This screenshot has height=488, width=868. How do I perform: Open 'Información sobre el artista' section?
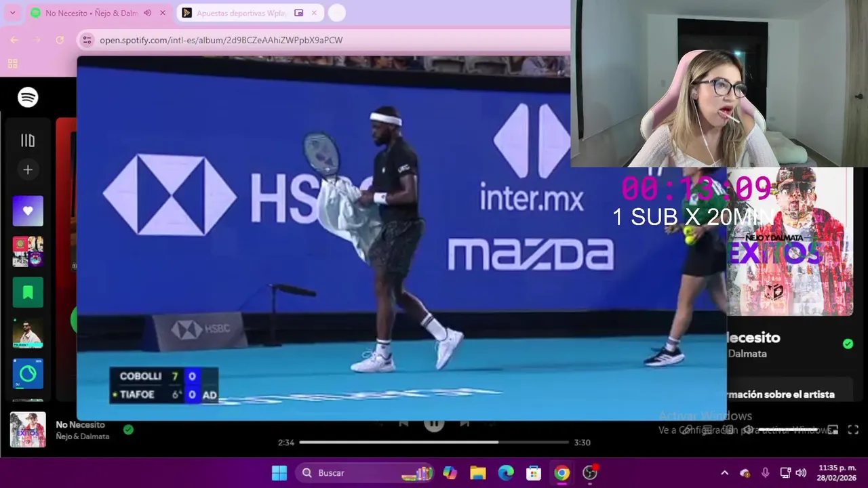[781, 394]
